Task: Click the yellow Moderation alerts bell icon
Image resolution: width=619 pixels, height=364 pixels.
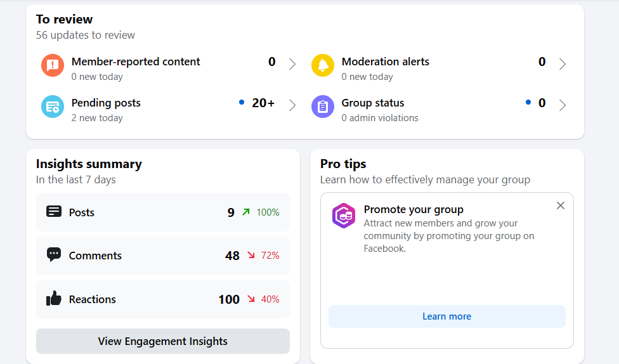Action: [x=323, y=65]
